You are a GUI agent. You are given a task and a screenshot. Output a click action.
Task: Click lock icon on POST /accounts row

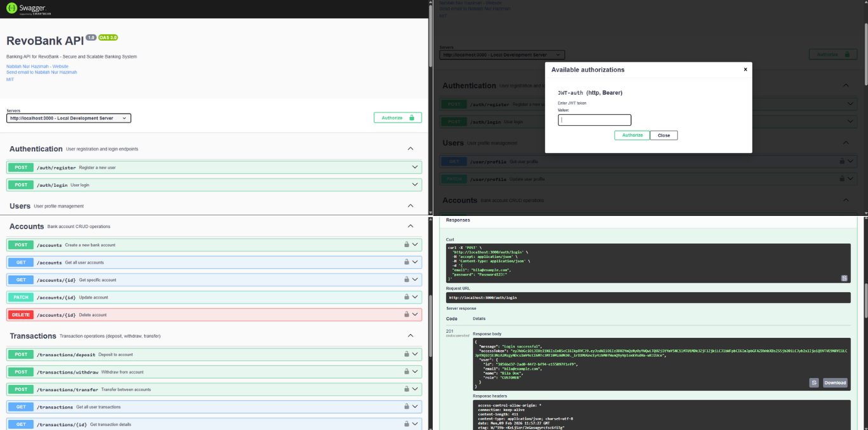(407, 245)
